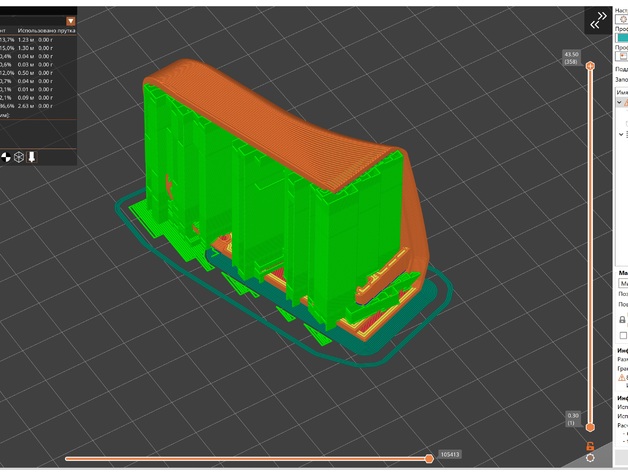The height and width of the screenshot is (472, 628).
Task: Expand the object tree chevron in sidebar
Action: coord(621,133)
